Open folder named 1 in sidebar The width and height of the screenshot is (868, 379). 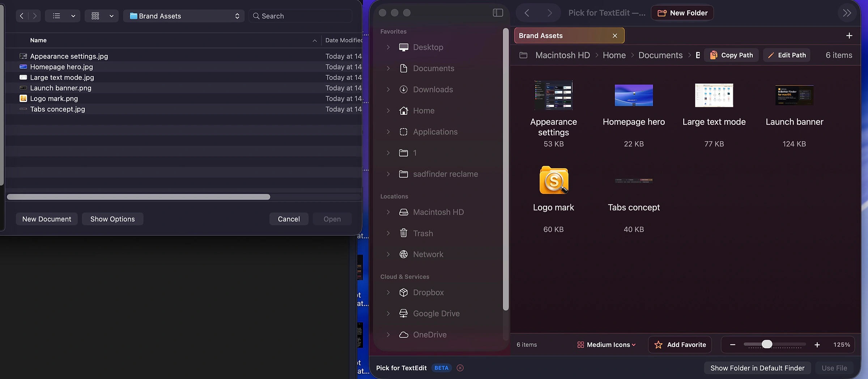click(x=414, y=153)
